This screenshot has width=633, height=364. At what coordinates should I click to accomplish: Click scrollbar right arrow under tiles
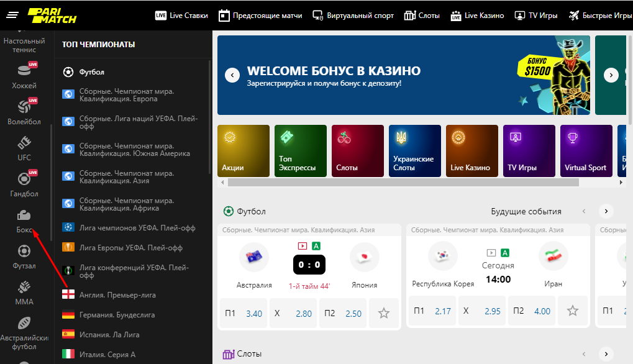621,183
